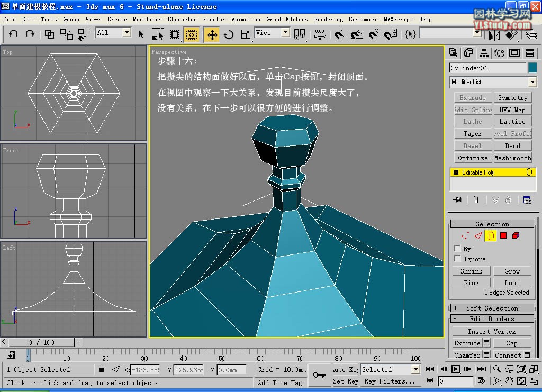Collapse the Selection rollout

pyautogui.click(x=492, y=224)
